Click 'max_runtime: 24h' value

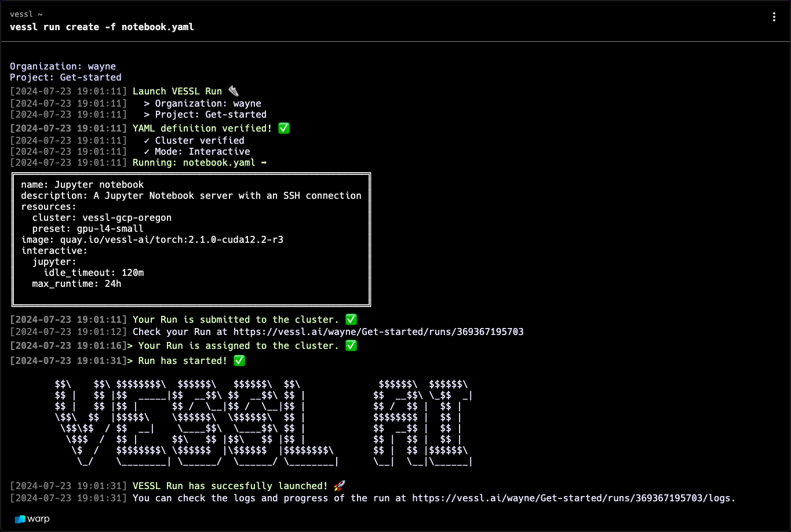77,283
